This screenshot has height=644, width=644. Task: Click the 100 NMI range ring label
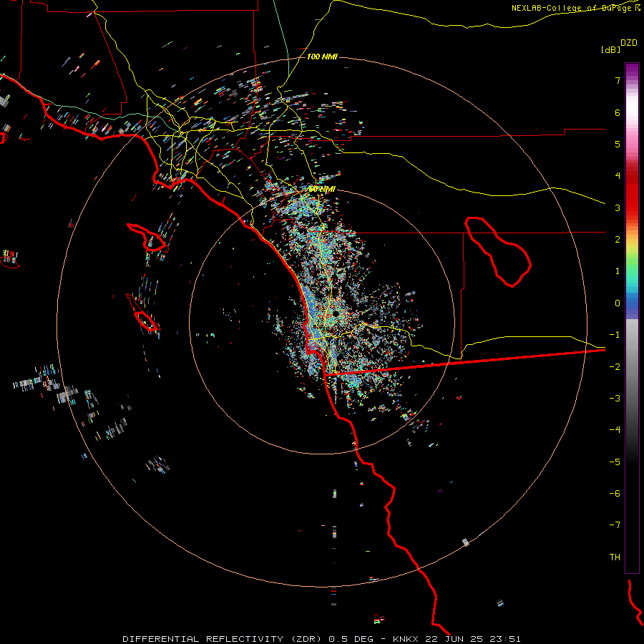322,57
